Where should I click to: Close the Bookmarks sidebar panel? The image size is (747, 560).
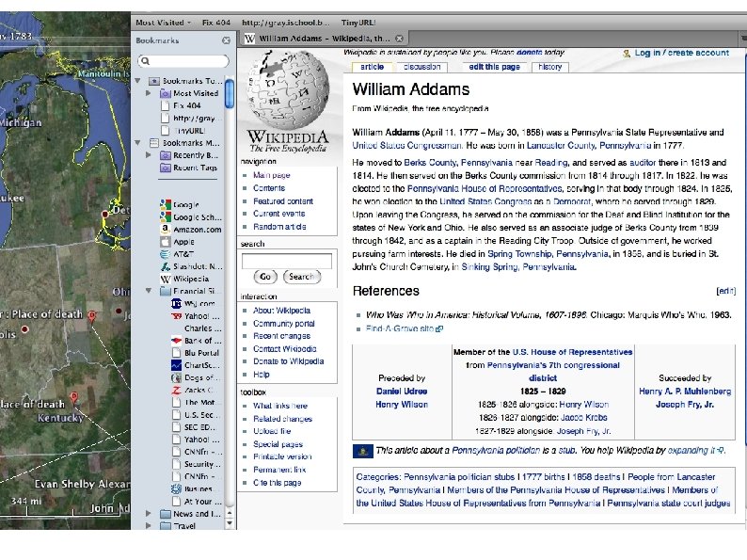[x=227, y=40]
